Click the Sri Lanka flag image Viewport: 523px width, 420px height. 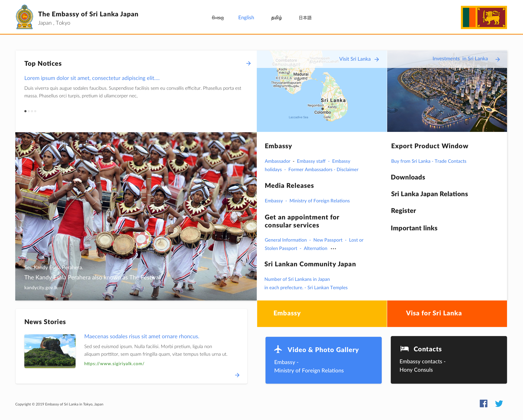pyautogui.click(x=484, y=17)
